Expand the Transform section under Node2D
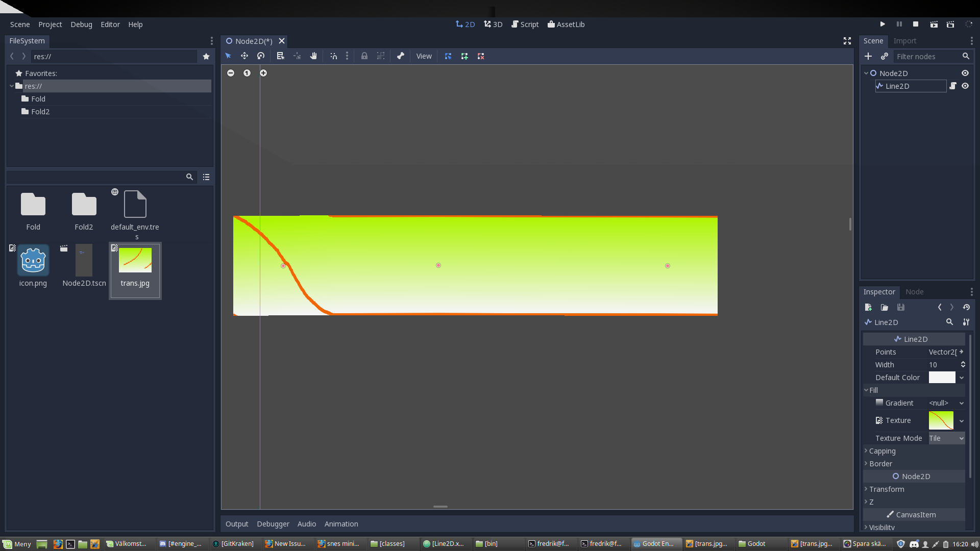Screen dimensions: 980x551 (888, 489)
